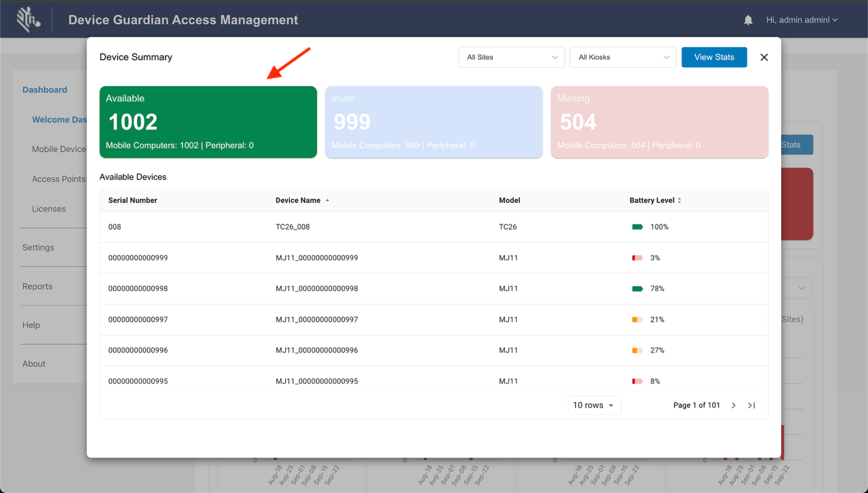Close the Device Summary dialog

[x=764, y=57]
